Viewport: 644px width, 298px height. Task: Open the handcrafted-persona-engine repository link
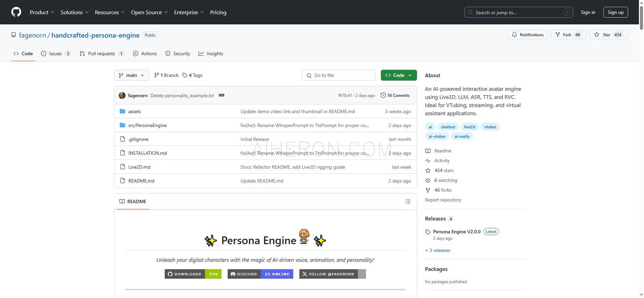point(95,35)
